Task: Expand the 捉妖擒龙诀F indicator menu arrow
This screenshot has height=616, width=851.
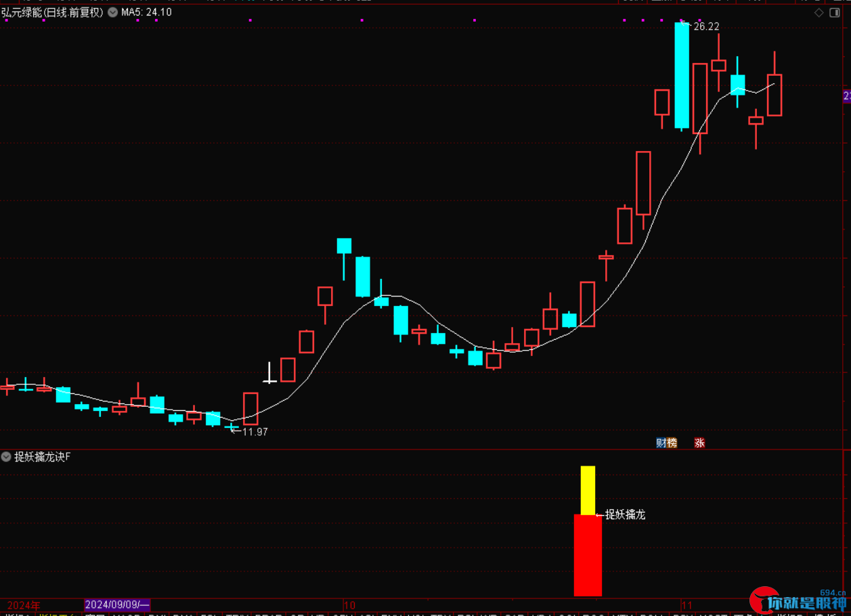Action: 7,457
